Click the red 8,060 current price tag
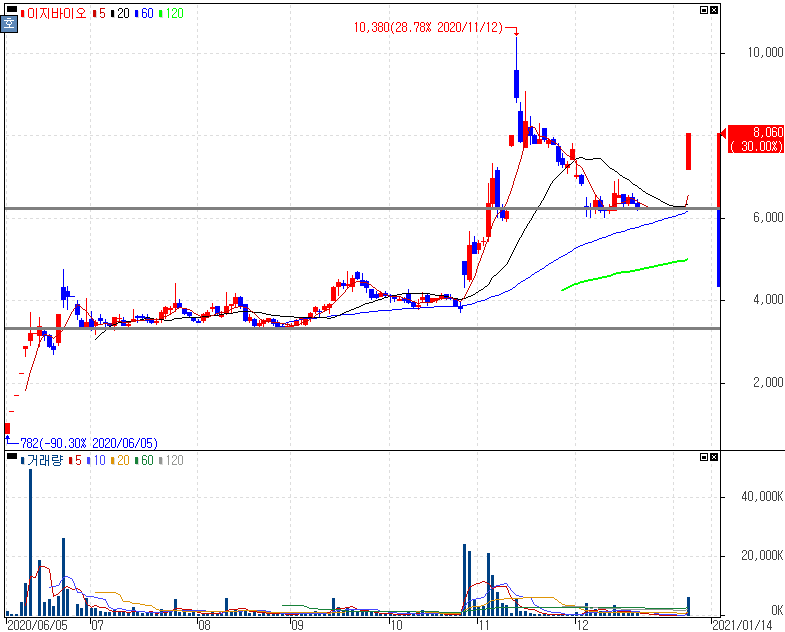This screenshot has height=632, width=785. (755, 139)
